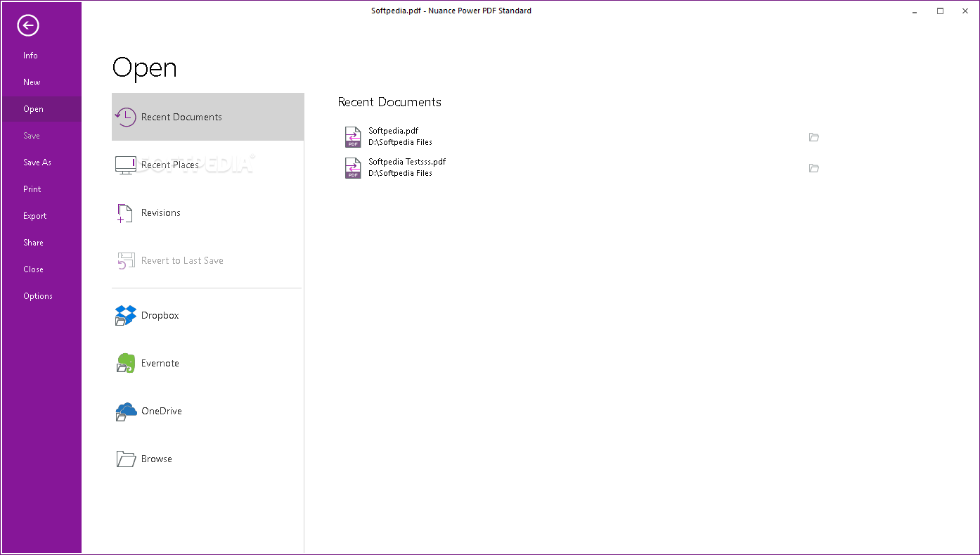Show the Revisions list label
The height and width of the screenshot is (555, 980).
coord(161,212)
